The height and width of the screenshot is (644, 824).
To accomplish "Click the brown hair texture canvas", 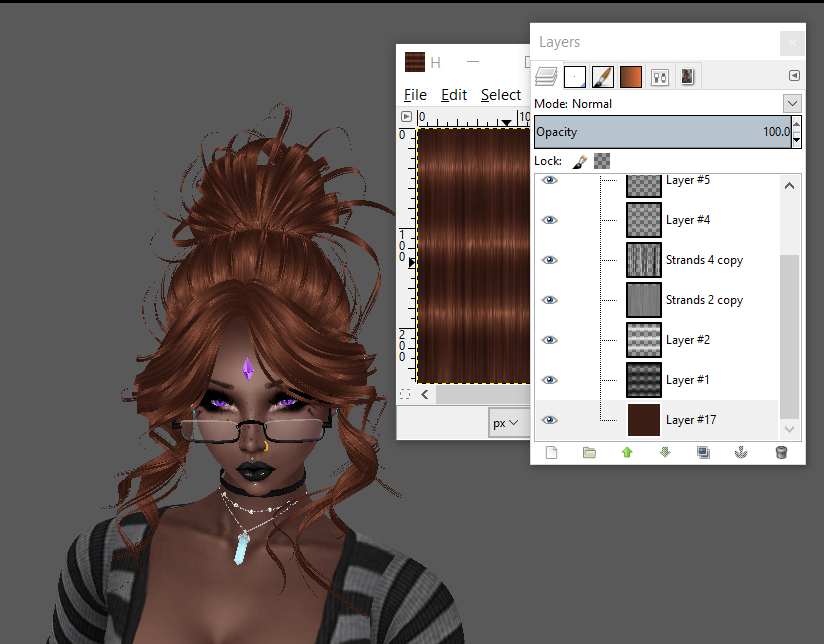I will tap(473, 256).
